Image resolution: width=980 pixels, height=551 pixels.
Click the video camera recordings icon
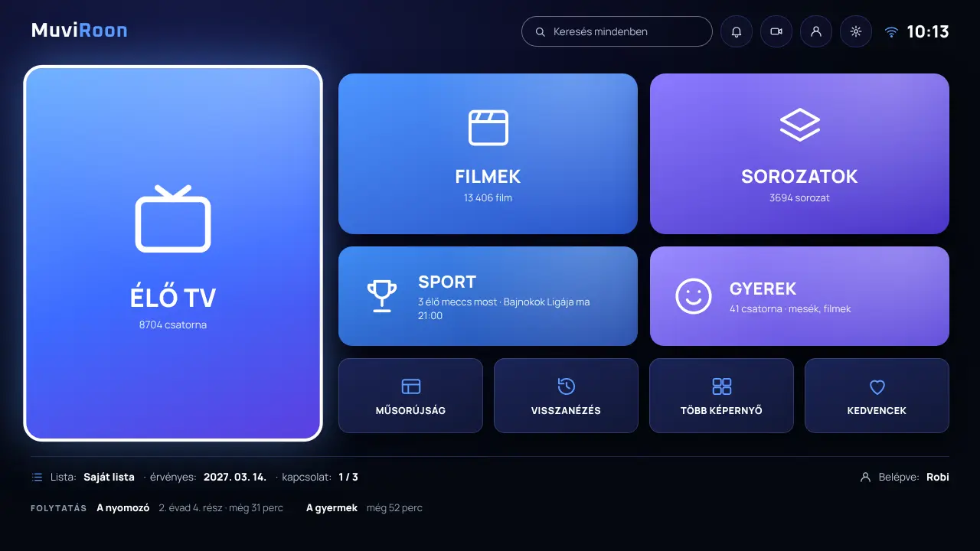pyautogui.click(x=776, y=32)
